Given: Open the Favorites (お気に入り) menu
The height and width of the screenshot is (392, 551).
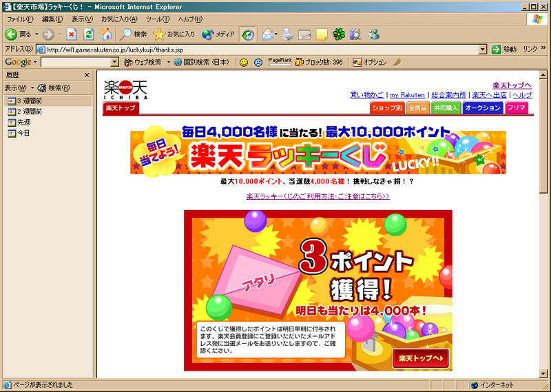Looking at the screenshot, I should 119,19.
